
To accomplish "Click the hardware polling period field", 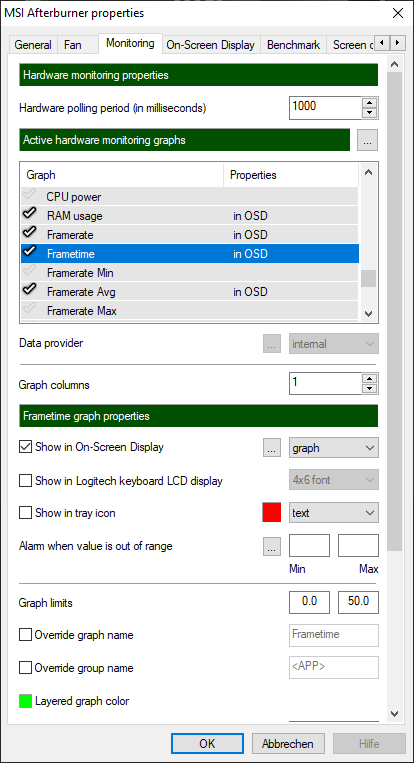I will pyautogui.click(x=326, y=108).
